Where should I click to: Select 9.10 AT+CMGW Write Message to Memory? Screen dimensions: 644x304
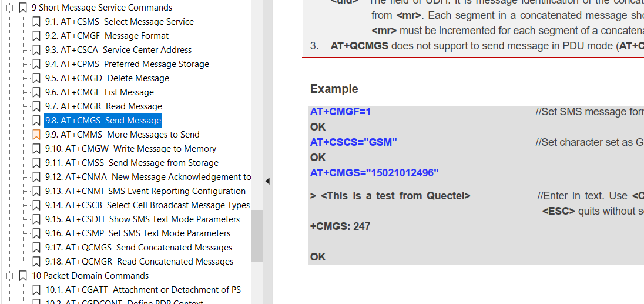130,149
